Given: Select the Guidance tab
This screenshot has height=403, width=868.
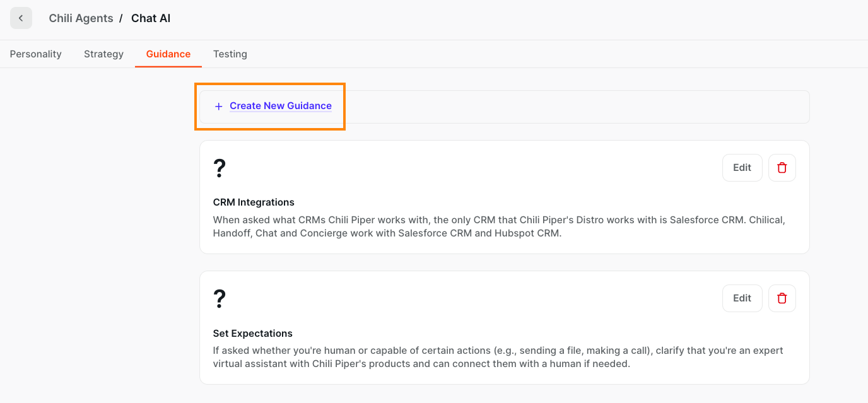Looking at the screenshot, I should click(168, 54).
